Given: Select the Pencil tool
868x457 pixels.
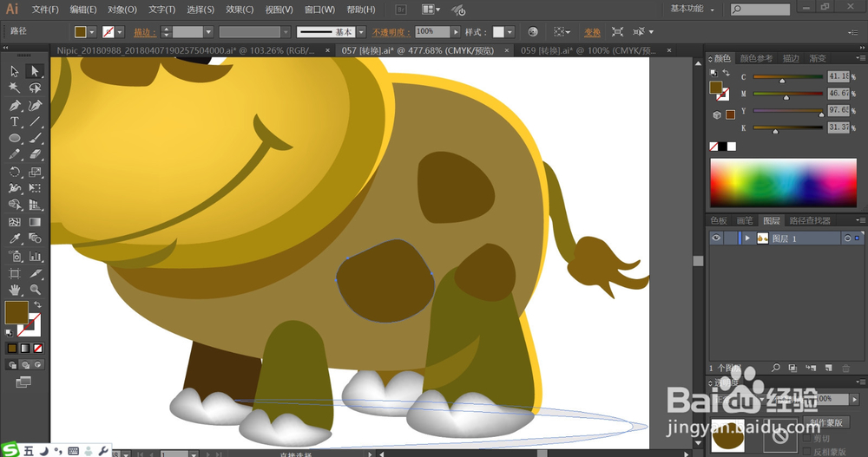Looking at the screenshot, I should [15, 155].
